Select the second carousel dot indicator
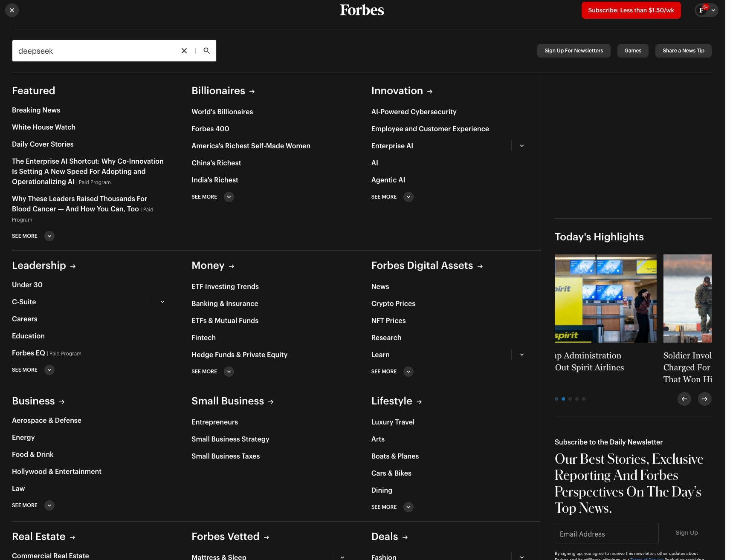This screenshot has width=730, height=560. [563, 399]
